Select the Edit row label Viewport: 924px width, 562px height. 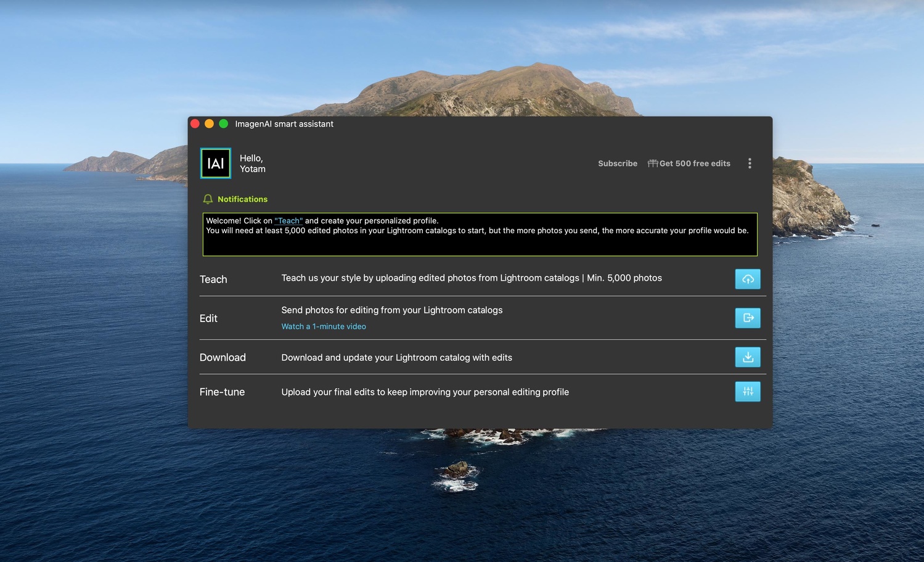coord(208,318)
